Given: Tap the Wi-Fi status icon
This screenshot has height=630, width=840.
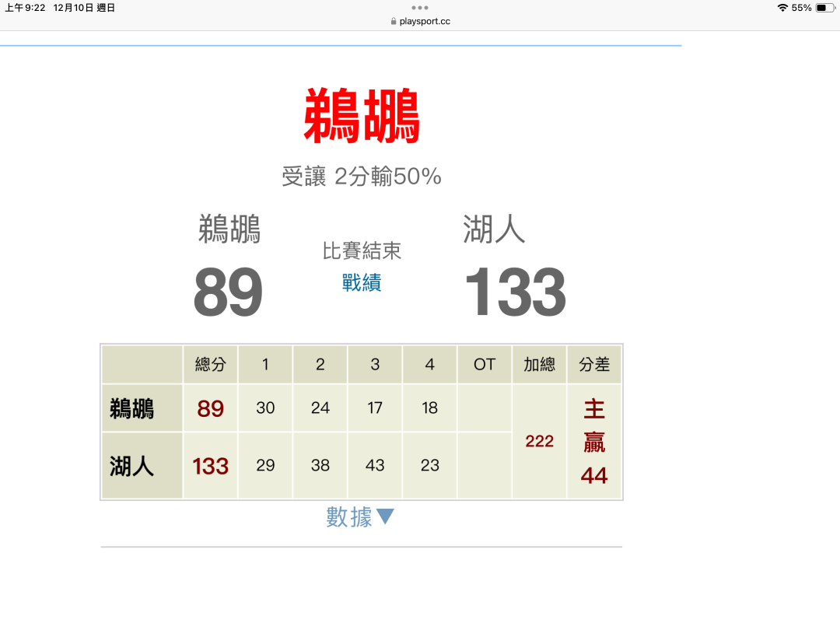Looking at the screenshot, I should pos(782,8).
